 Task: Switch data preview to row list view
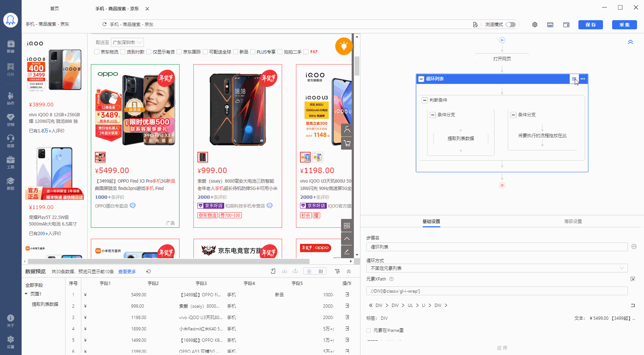coord(309,271)
